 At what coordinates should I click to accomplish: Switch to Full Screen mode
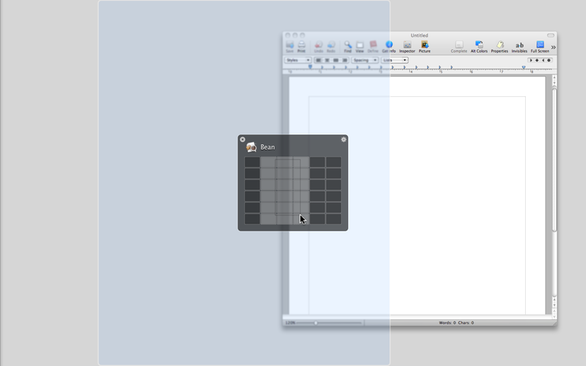[540, 47]
